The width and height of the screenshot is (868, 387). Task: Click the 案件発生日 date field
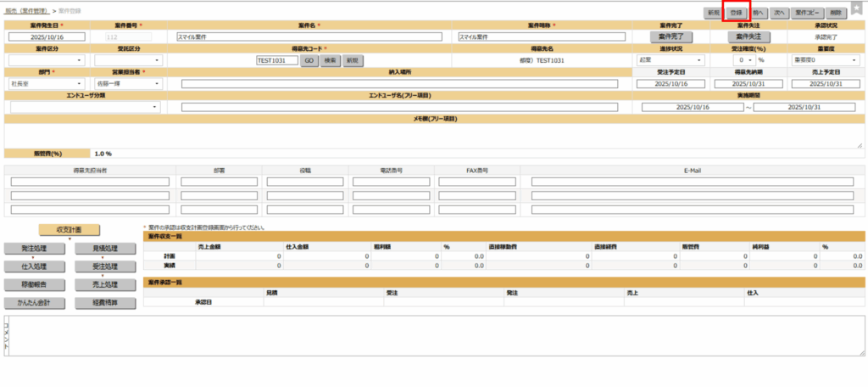coord(46,37)
